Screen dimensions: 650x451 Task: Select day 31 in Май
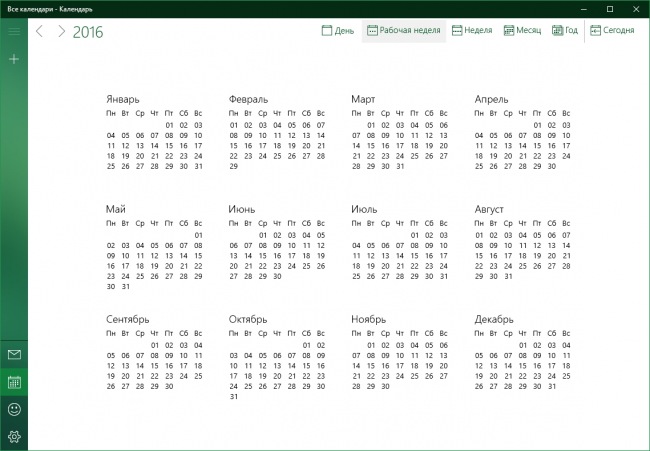126,286
